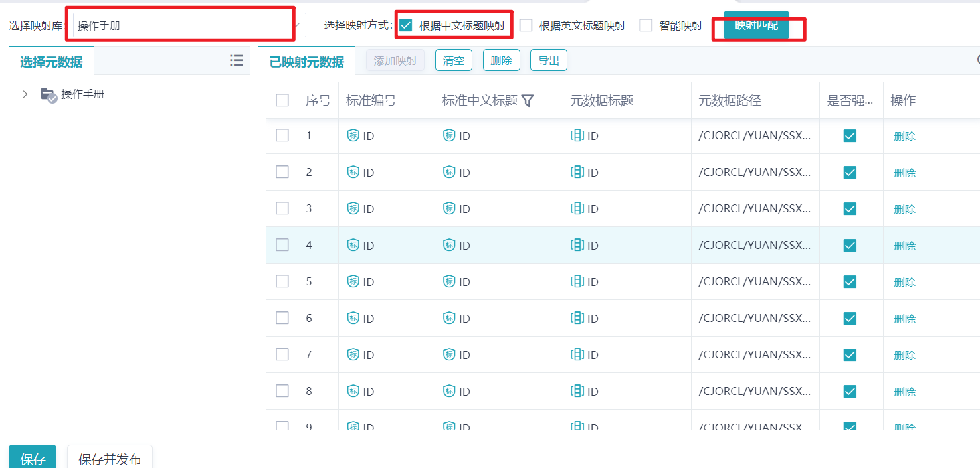This screenshot has width=980, height=468.
Task: Switch to the 已映射元数据 tab
Action: (x=306, y=62)
